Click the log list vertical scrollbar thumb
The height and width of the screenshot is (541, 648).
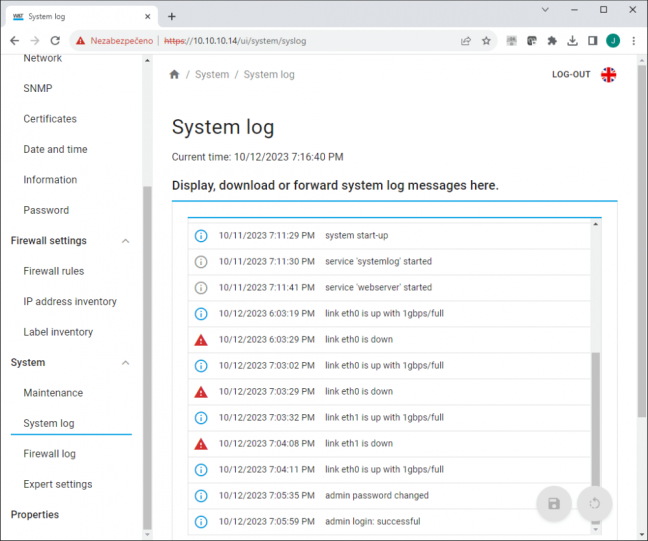pos(596,419)
